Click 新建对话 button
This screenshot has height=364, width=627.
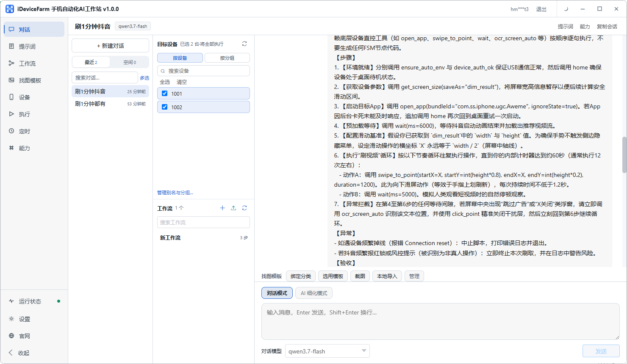(x=110, y=46)
